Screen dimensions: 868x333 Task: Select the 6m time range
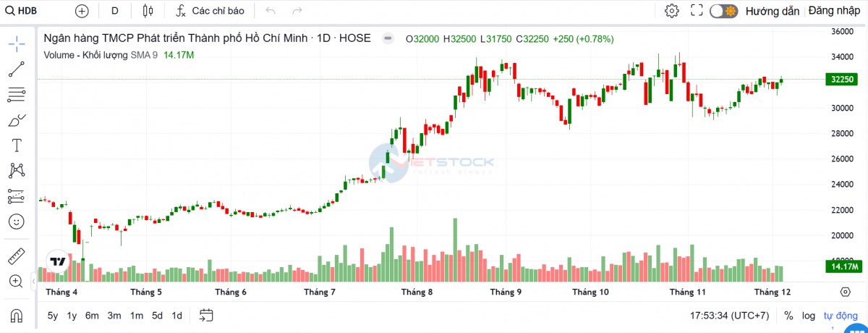92,316
